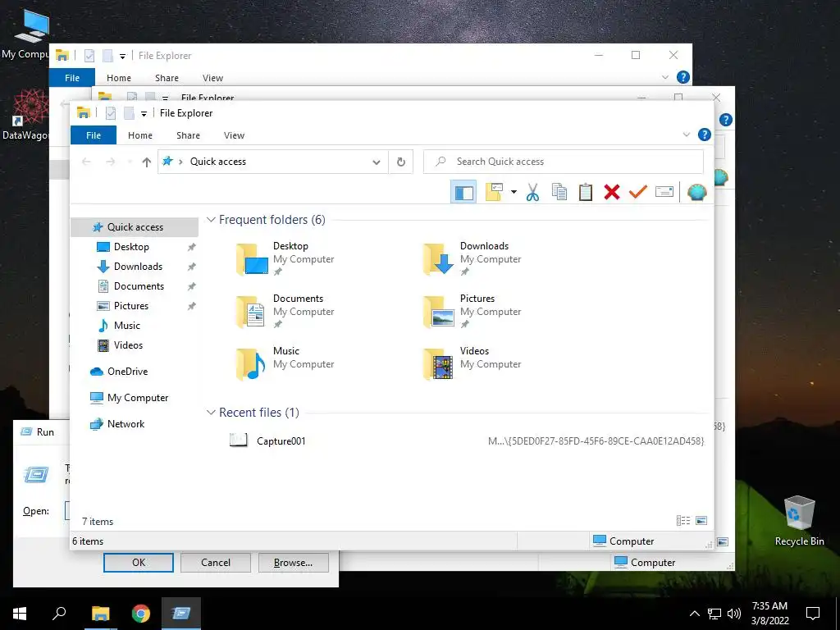Viewport: 840px width, 630px height.
Task: Open taskbar Search magnifier
Action: [59, 614]
